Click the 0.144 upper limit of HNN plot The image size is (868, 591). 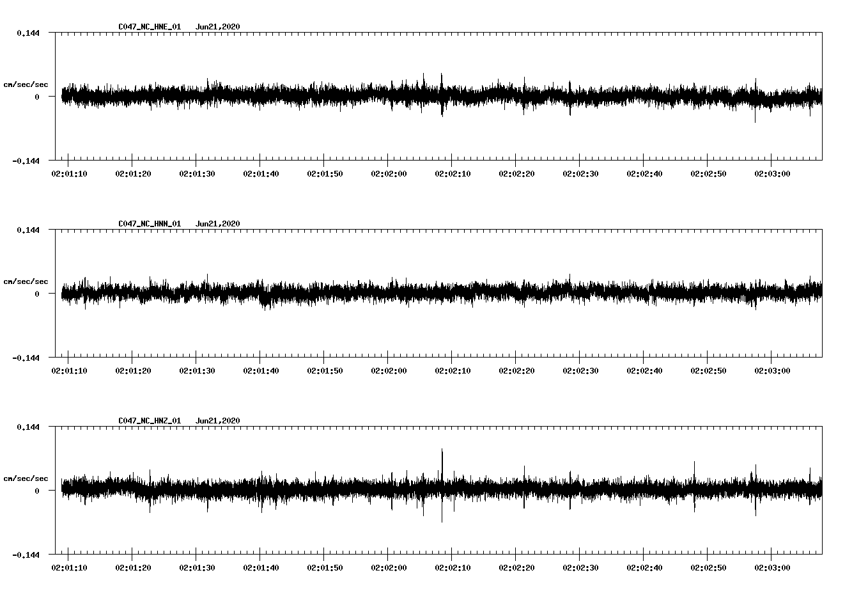pos(27,230)
